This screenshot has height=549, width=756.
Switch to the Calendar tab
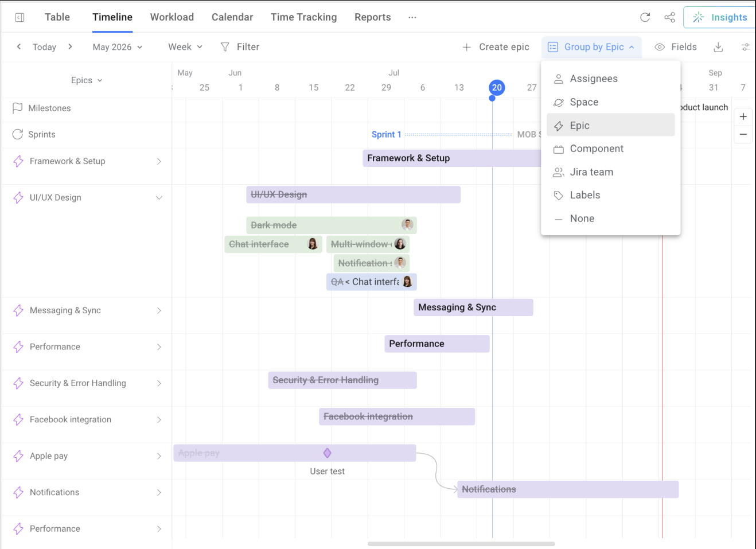click(x=232, y=17)
